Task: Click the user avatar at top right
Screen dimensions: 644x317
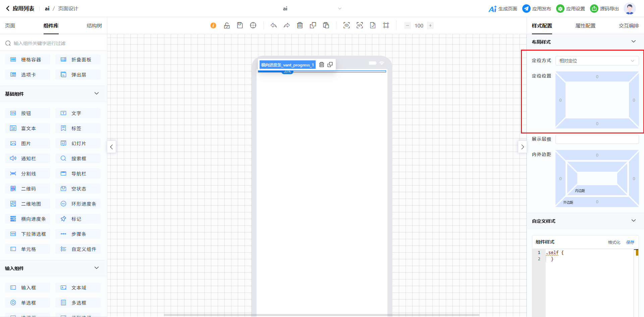Action: click(629, 9)
